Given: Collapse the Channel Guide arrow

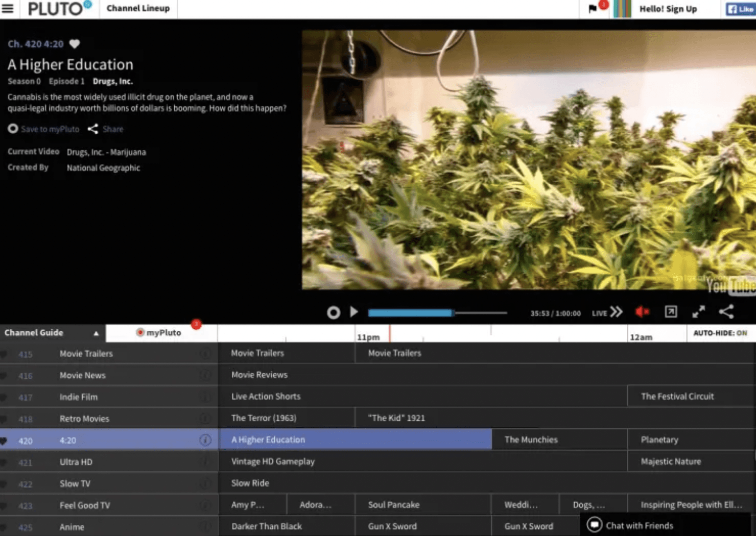Looking at the screenshot, I should (x=96, y=333).
